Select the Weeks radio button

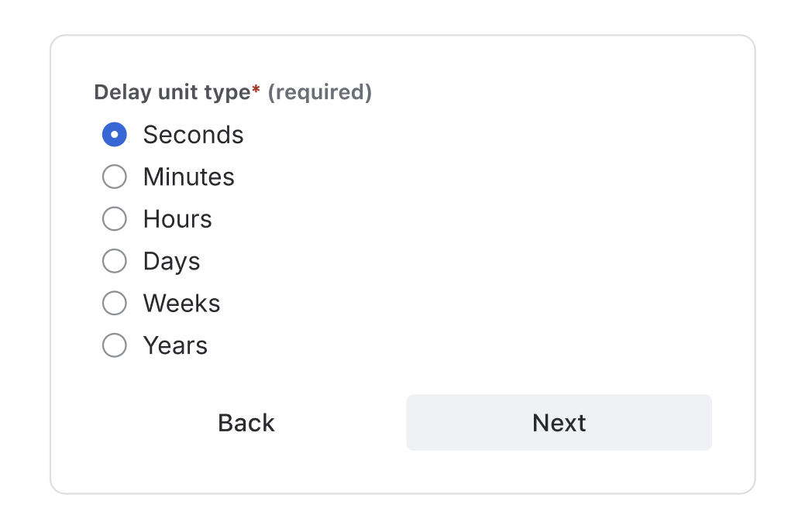114,303
